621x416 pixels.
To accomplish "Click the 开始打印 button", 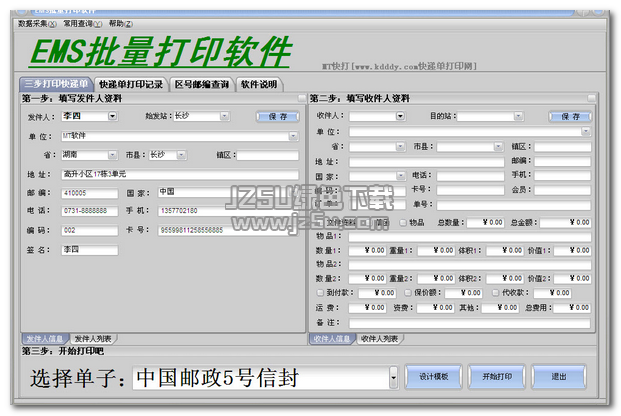I will [x=497, y=376].
